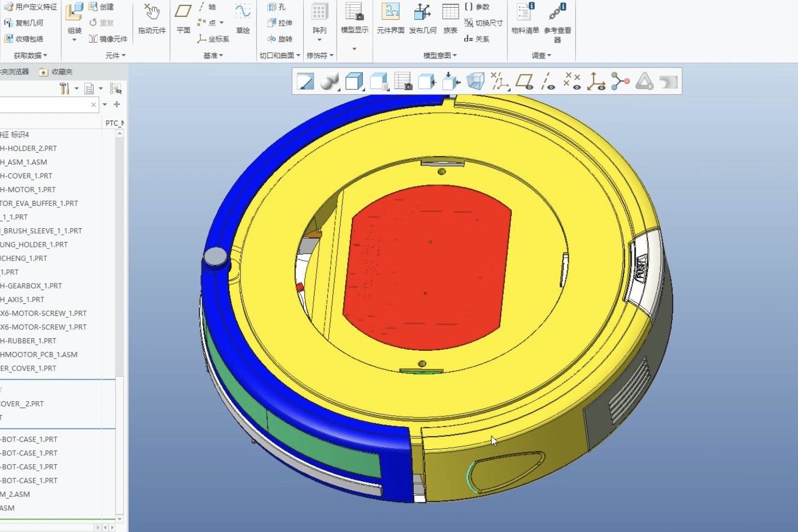
Task: Toggle datum axis display in graphics toolbar
Action: coord(548,82)
